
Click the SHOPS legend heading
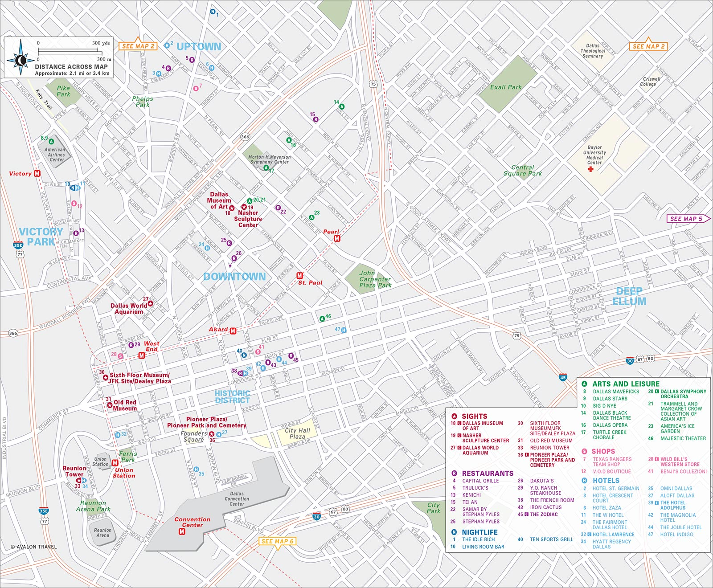point(603,451)
